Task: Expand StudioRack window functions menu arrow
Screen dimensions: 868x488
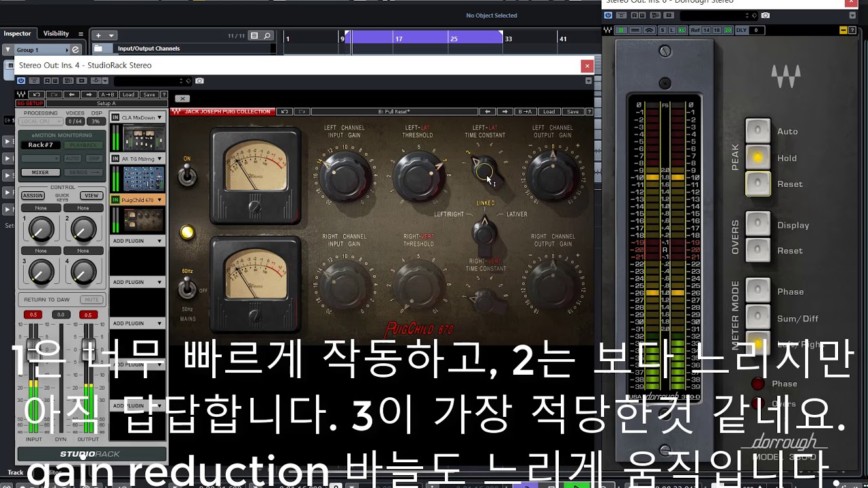Action: click(x=589, y=81)
